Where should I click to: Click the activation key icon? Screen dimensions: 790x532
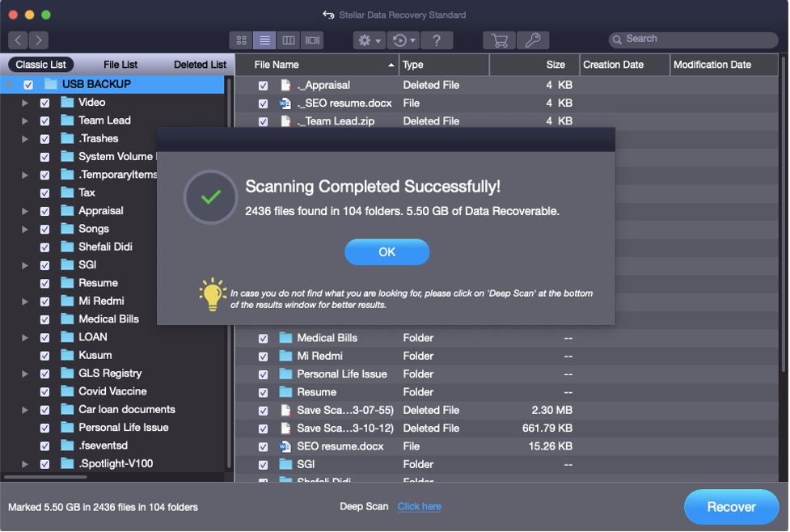coord(532,40)
